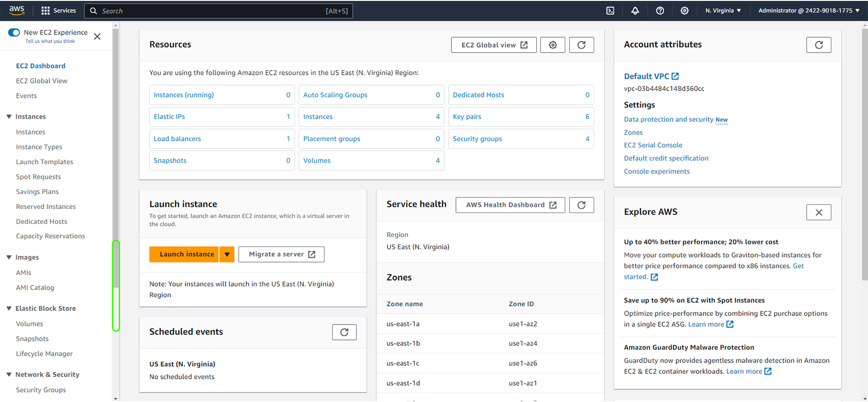
Task: Open EC2 Global view button
Action: pos(494,45)
